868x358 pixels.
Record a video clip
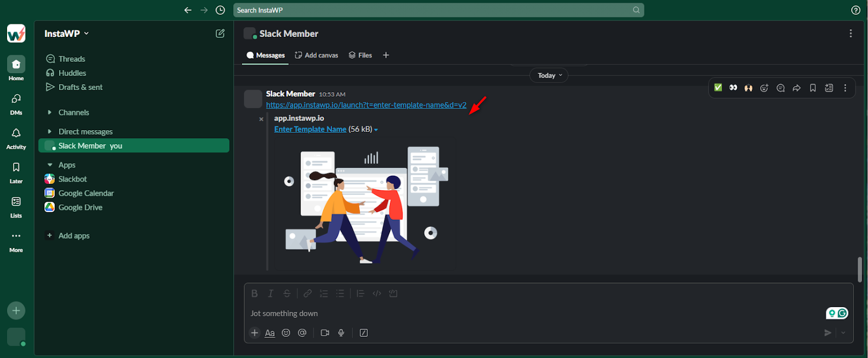pyautogui.click(x=325, y=333)
